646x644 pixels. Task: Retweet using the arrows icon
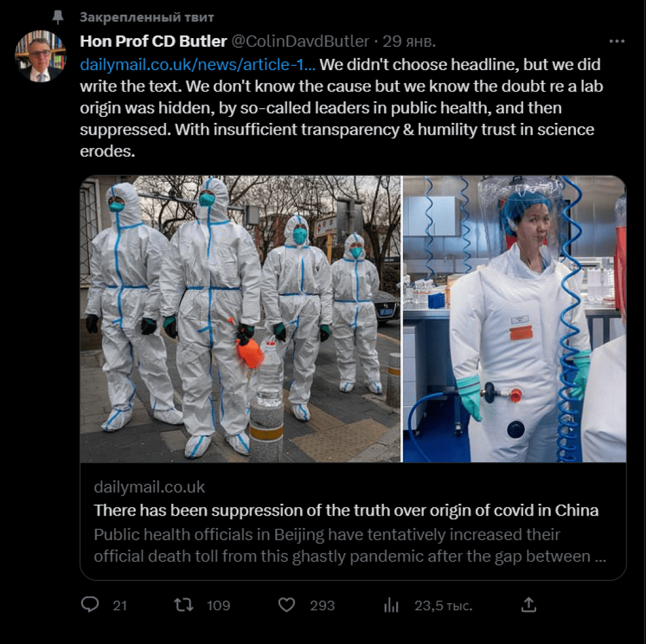183,605
